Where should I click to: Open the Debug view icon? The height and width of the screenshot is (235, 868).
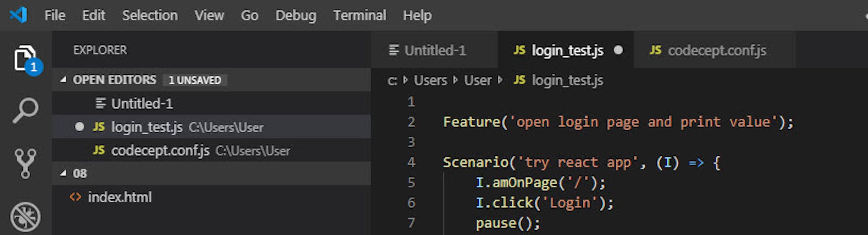[x=25, y=217]
